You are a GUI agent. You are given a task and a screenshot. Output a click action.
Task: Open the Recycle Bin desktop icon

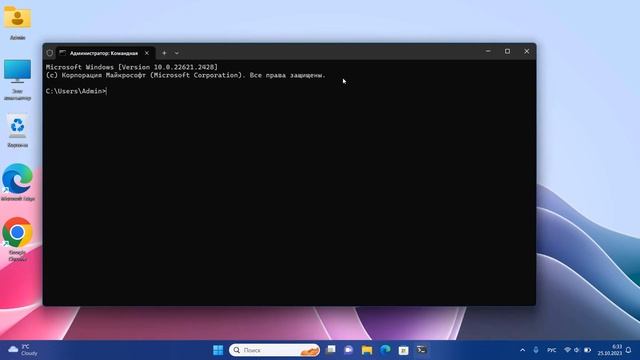click(x=17, y=131)
